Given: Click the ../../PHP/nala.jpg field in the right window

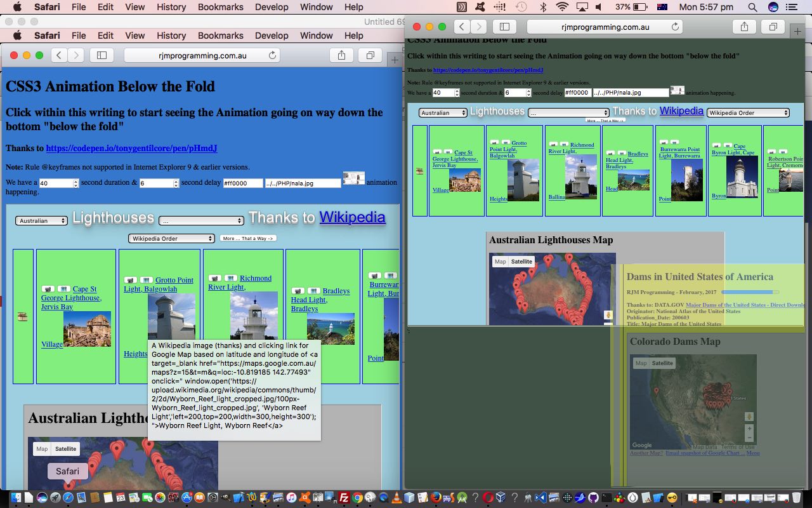Looking at the screenshot, I should point(631,93).
